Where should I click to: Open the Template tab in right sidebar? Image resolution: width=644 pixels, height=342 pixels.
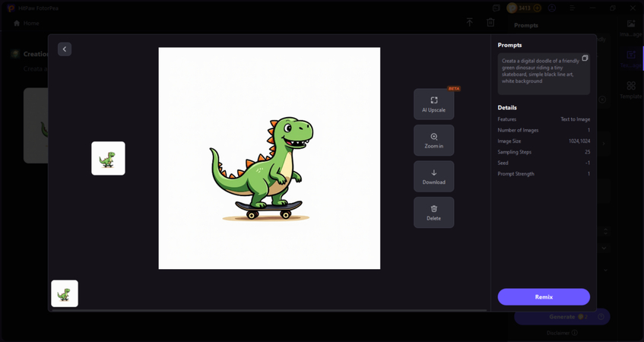click(x=631, y=90)
